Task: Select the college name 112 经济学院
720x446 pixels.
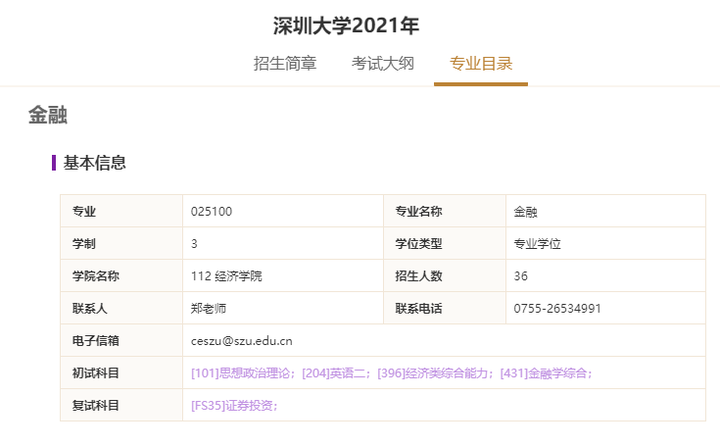Action: coord(226,276)
